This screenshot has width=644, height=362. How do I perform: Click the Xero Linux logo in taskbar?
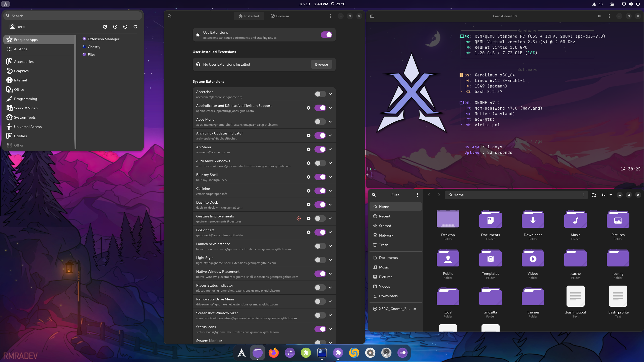click(242, 352)
